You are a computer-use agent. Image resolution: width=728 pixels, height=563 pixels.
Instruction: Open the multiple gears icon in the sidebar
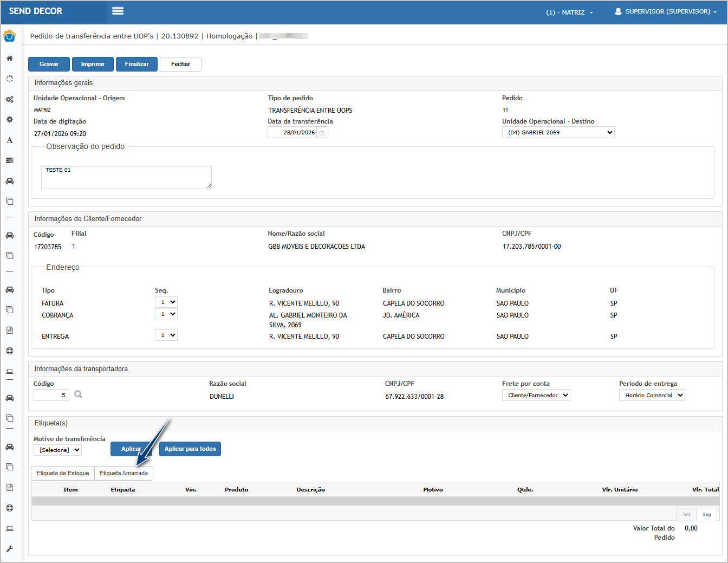10,99
